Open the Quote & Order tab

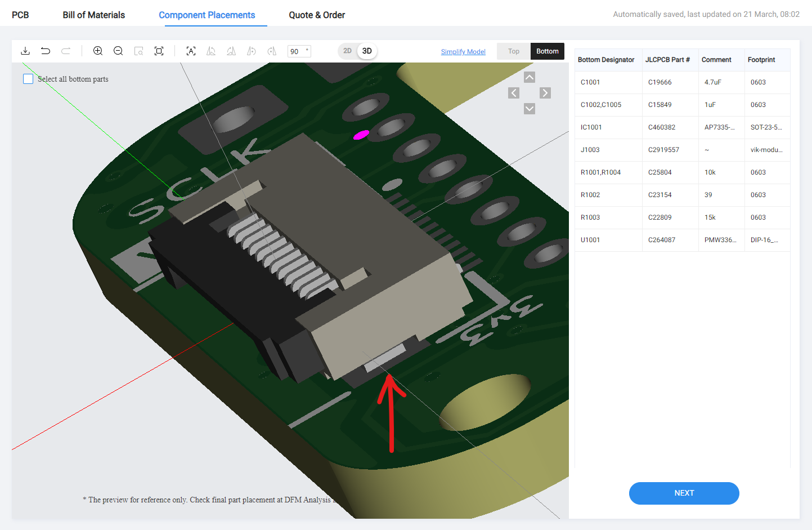pyautogui.click(x=317, y=15)
